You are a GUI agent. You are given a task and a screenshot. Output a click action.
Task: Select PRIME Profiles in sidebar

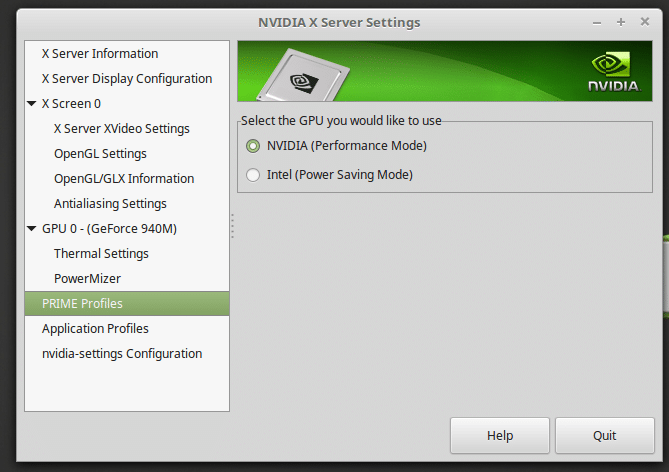127,304
